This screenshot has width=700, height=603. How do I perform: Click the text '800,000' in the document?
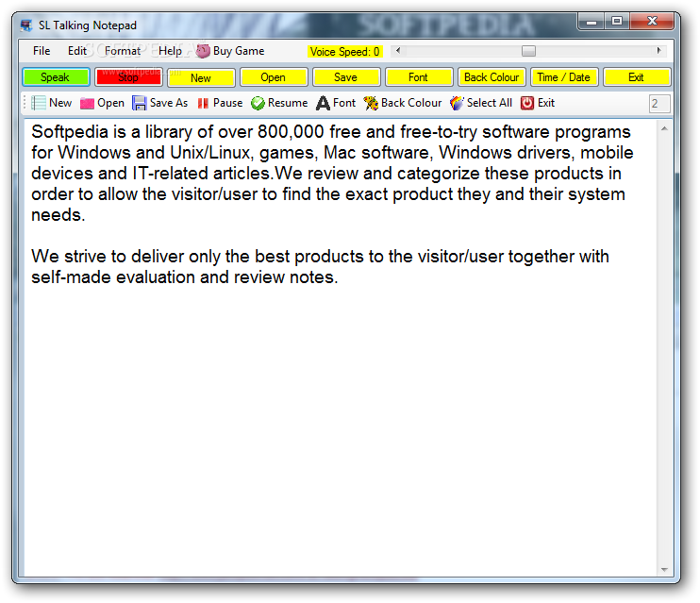tap(291, 132)
